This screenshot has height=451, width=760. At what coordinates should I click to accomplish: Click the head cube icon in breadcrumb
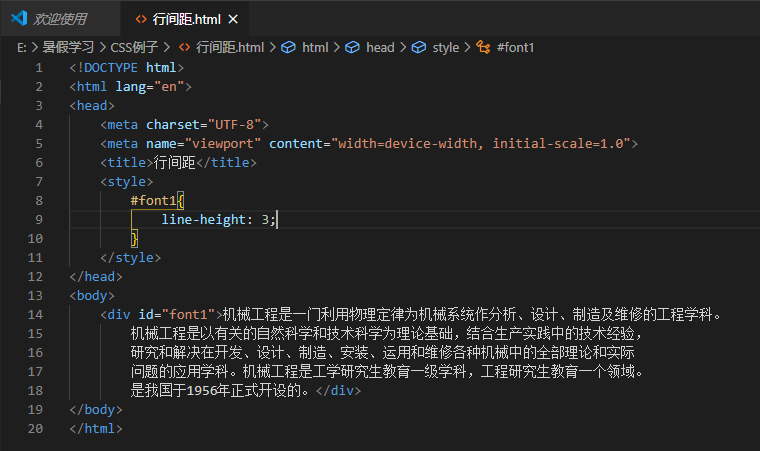(x=352, y=48)
